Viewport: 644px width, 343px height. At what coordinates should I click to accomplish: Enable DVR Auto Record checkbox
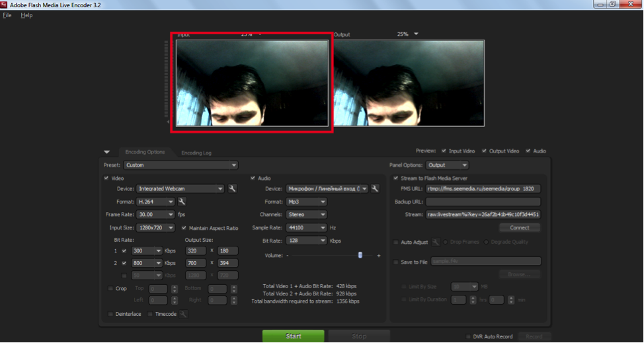click(x=468, y=336)
